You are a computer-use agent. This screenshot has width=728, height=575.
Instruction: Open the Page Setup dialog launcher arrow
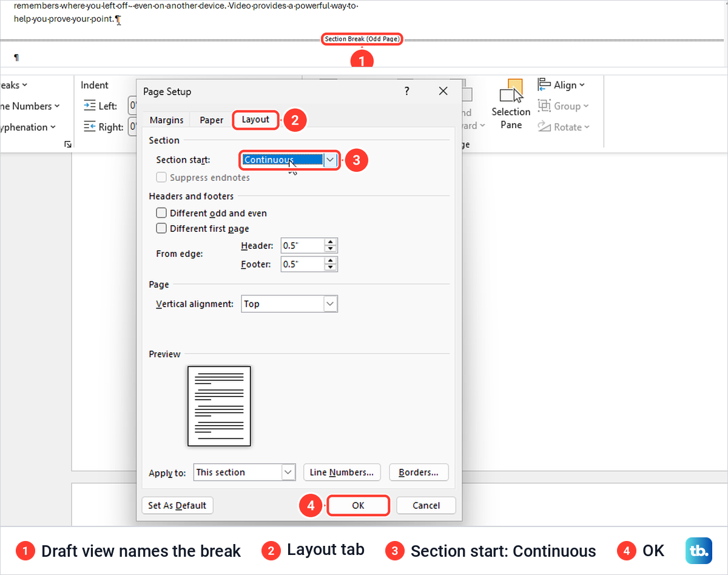coord(68,144)
